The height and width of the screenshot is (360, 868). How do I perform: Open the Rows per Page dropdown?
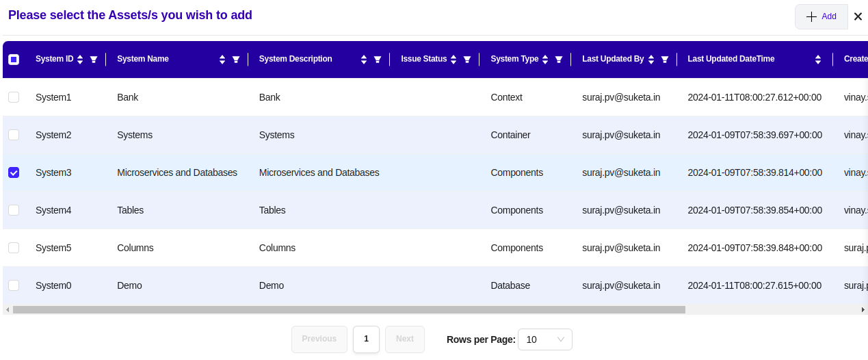(545, 339)
